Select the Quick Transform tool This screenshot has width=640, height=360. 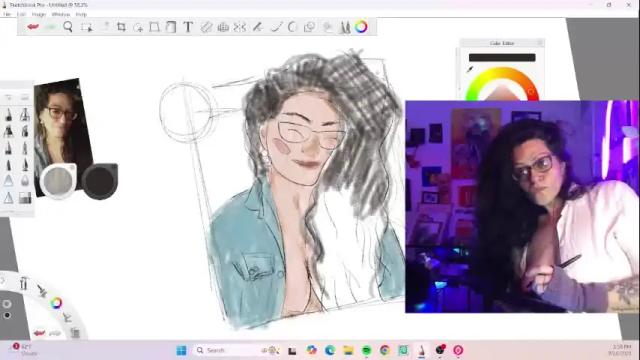pyautogui.click(x=138, y=27)
